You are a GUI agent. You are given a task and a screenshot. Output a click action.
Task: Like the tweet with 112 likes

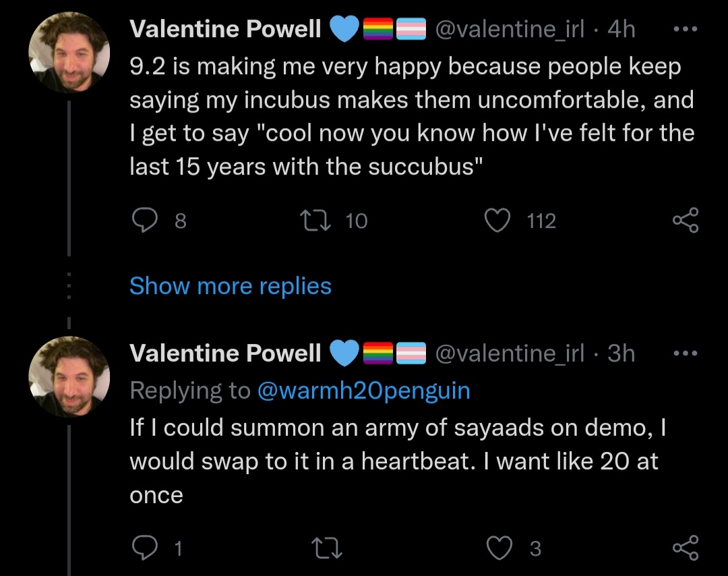pos(497,220)
